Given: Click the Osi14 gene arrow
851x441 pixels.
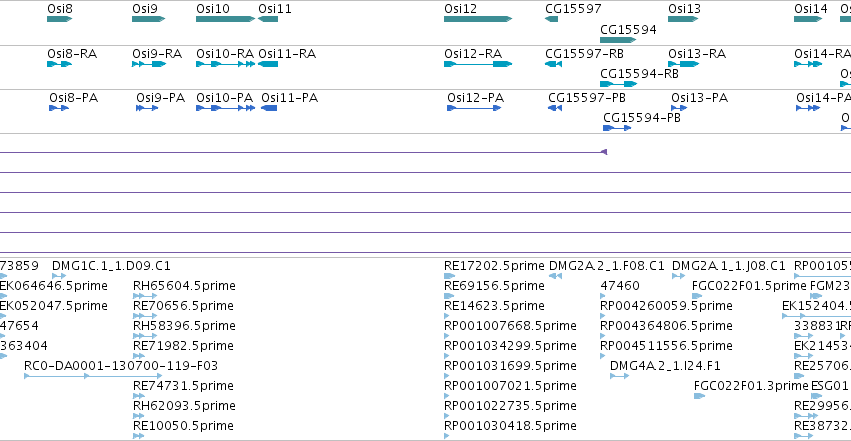Looking at the screenshot, I should point(808,19).
